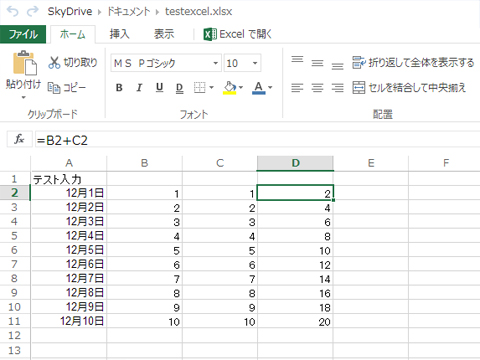
Task: Select cell with 12月5日
Action: (x=69, y=250)
